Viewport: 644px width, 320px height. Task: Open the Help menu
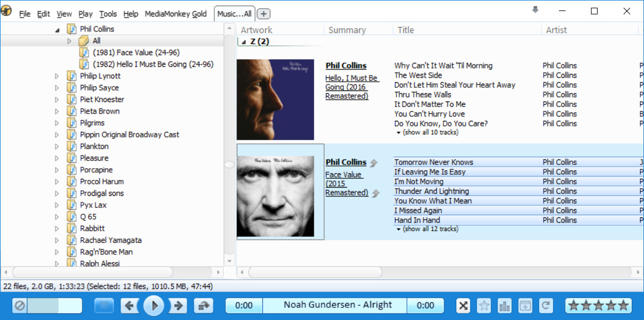130,14
